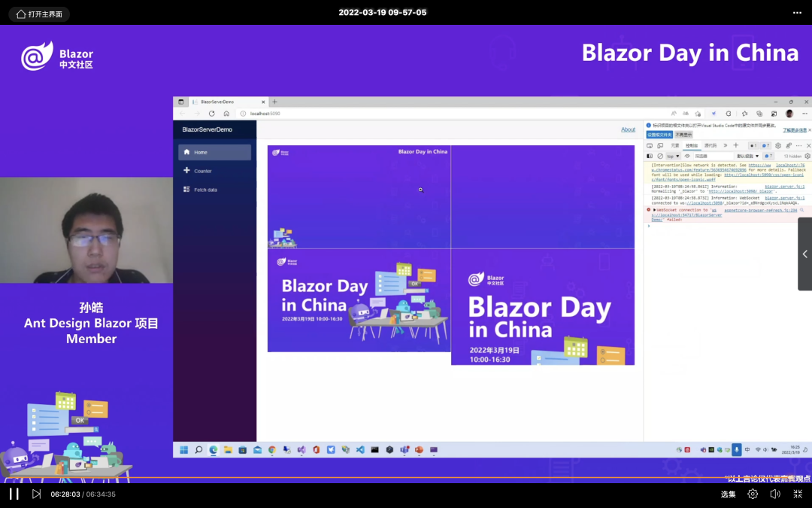The height and width of the screenshot is (508, 812).
Task: Click the 设置根文件夹 button
Action: 659,135
